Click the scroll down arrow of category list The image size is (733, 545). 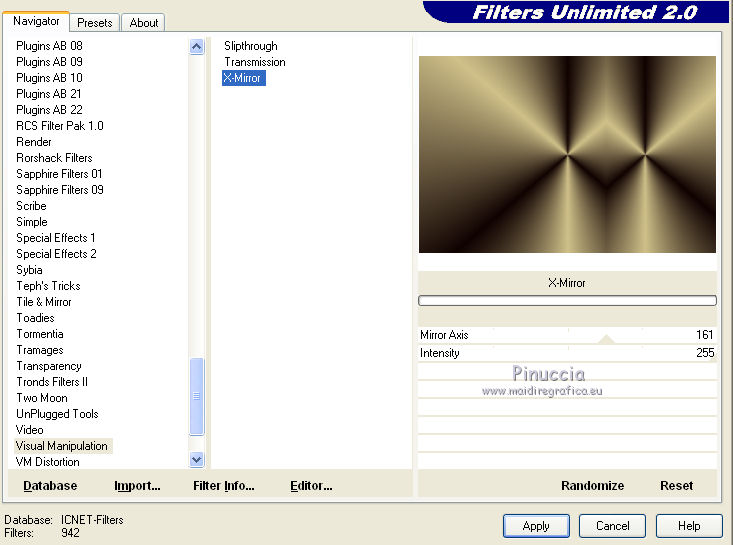click(x=197, y=460)
